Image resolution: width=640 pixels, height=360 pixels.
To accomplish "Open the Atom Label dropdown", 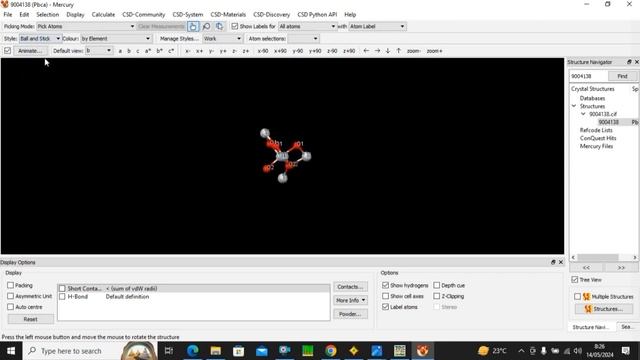I will point(377,27).
